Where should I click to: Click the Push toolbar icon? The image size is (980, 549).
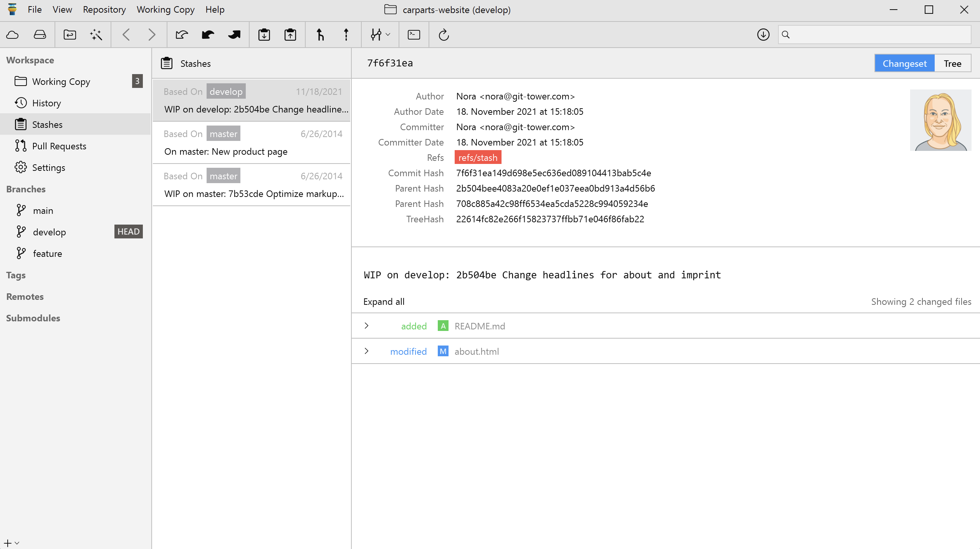click(234, 35)
